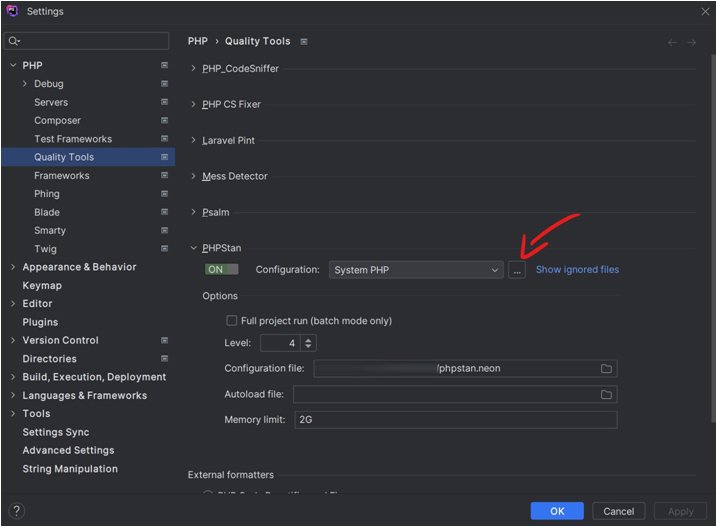This screenshot has height=527, width=717.
Task: Expand the Mess Detector section
Action: (x=193, y=176)
